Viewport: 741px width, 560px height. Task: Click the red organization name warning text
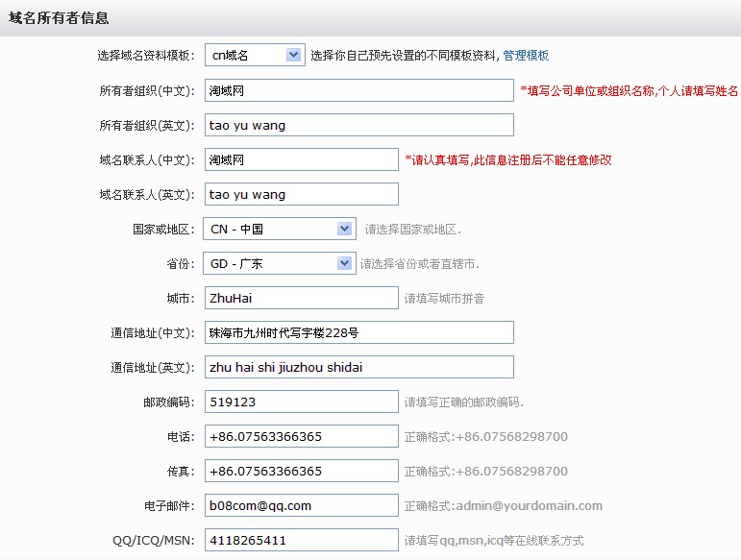tap(629, 91)
